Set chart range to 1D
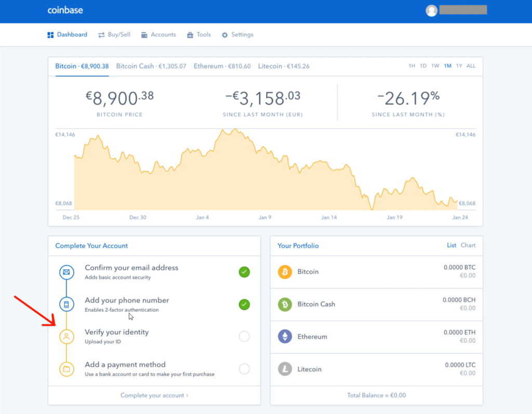The width and height of the screenshot is (532, 414). [x=423, y=66]
